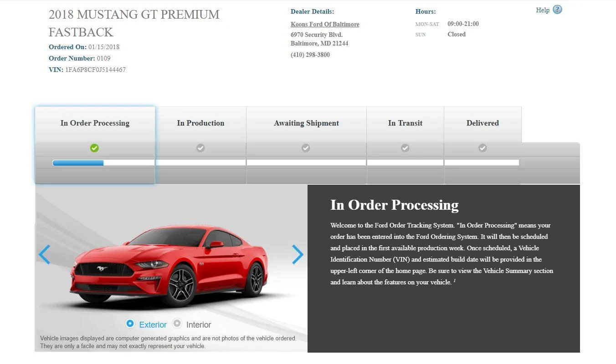Click the In Order Processing panel heading
This screenshot has width=616, height=364.
(395, 205)
